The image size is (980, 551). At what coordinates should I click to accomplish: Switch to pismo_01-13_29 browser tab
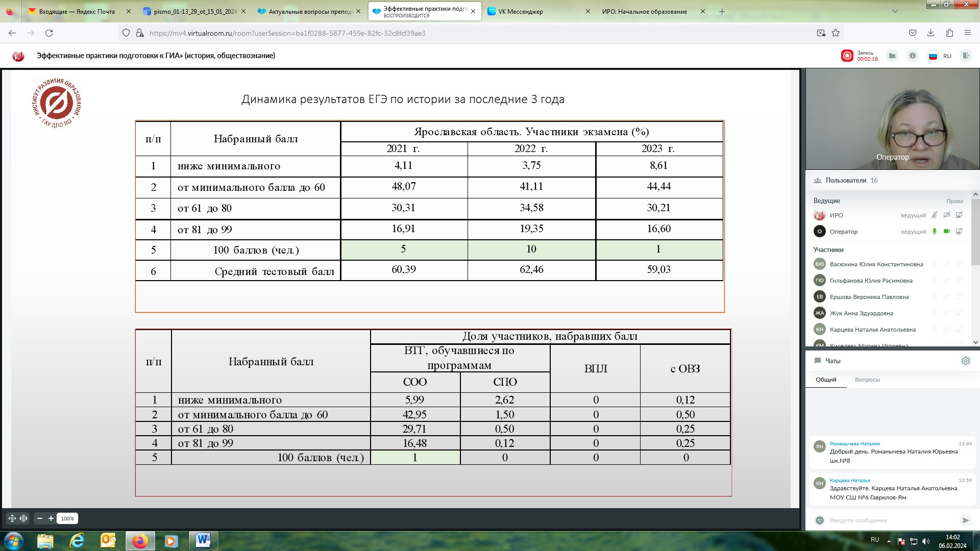195,11
